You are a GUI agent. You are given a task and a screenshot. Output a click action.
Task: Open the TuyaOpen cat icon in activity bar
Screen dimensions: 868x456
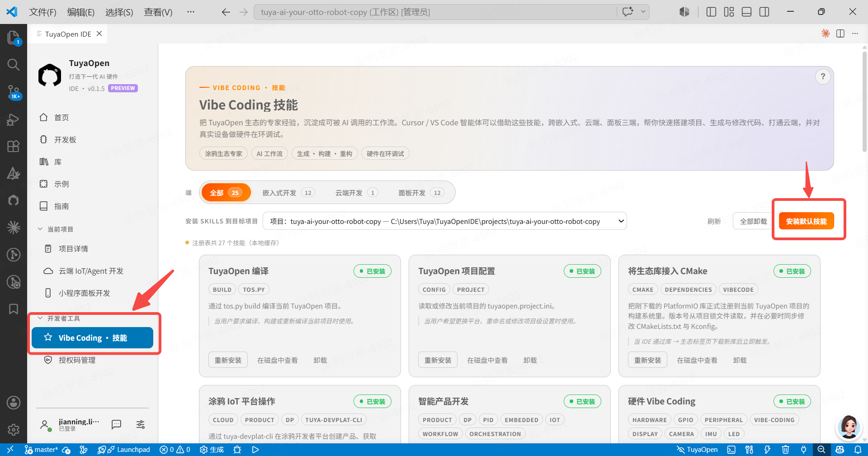(14, 200)
